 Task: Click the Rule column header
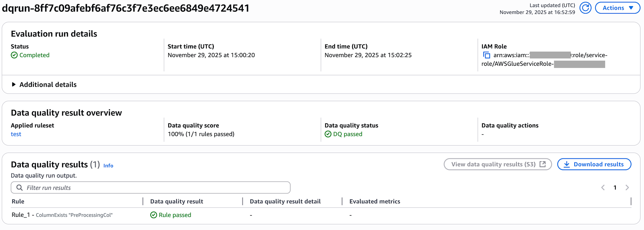[x=18, y=201]
